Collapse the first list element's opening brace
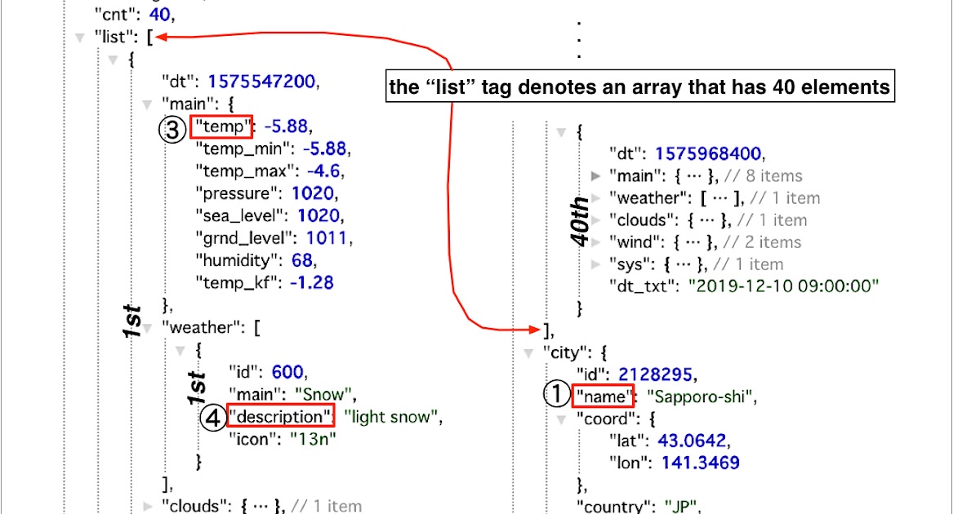This screenshot has width=980, height=514. click(x=114, y=60)
